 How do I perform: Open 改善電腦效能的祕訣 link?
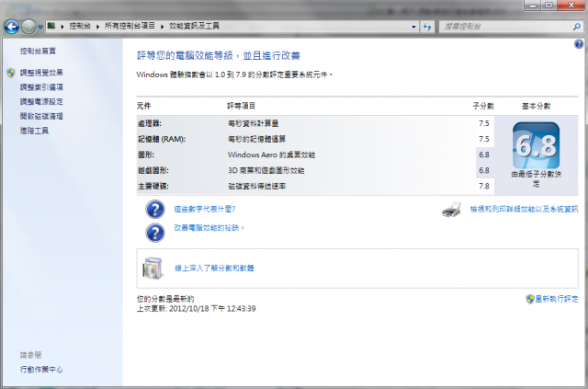point(209,227)
